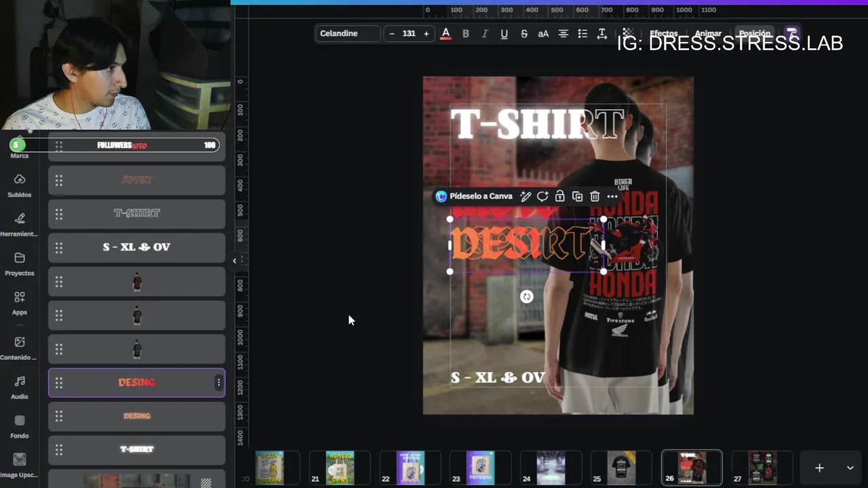Open the transparency checkerboard control

(x=628, y=33)
